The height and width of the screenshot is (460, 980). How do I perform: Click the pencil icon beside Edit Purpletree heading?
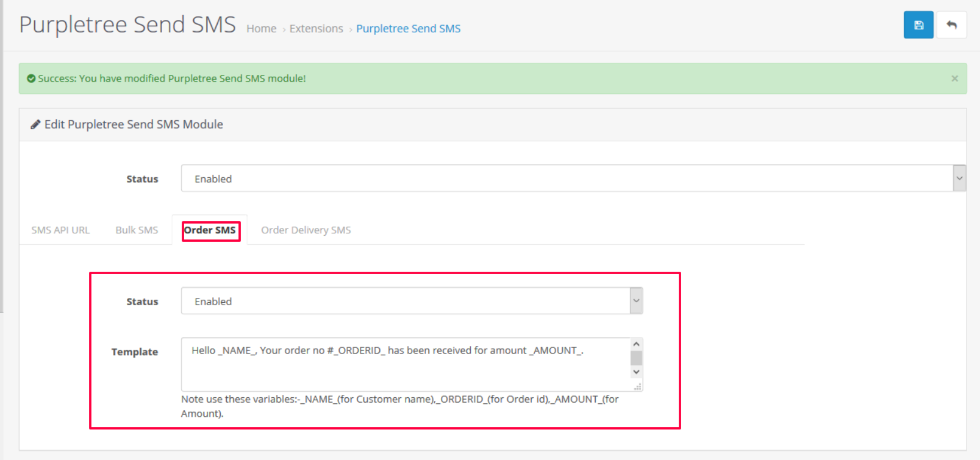[35, 124]
